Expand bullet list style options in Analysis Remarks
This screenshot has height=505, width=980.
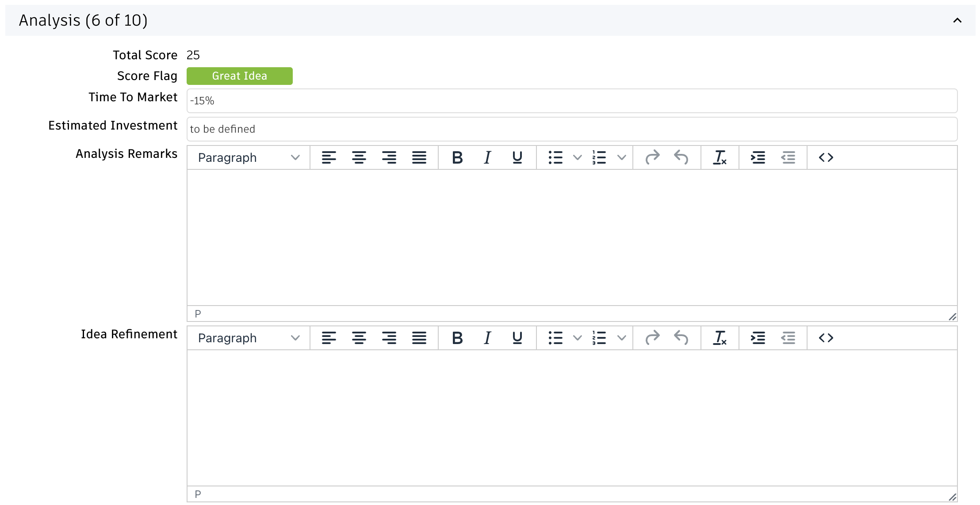tap(577, 157)
